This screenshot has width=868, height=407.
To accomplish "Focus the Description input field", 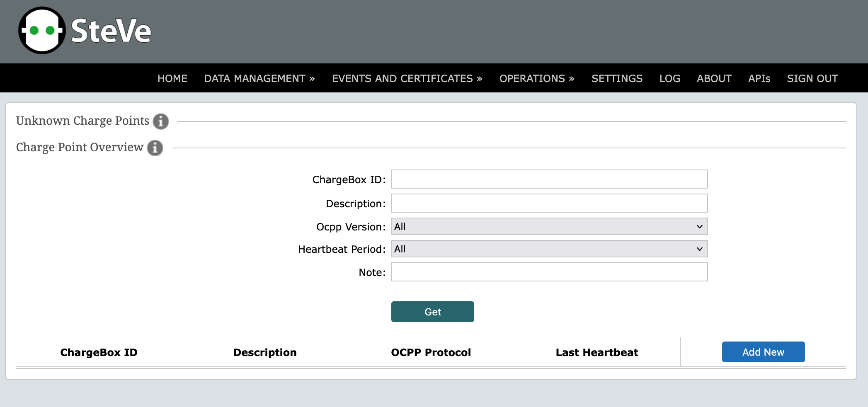I will click(x=549, y=203).
